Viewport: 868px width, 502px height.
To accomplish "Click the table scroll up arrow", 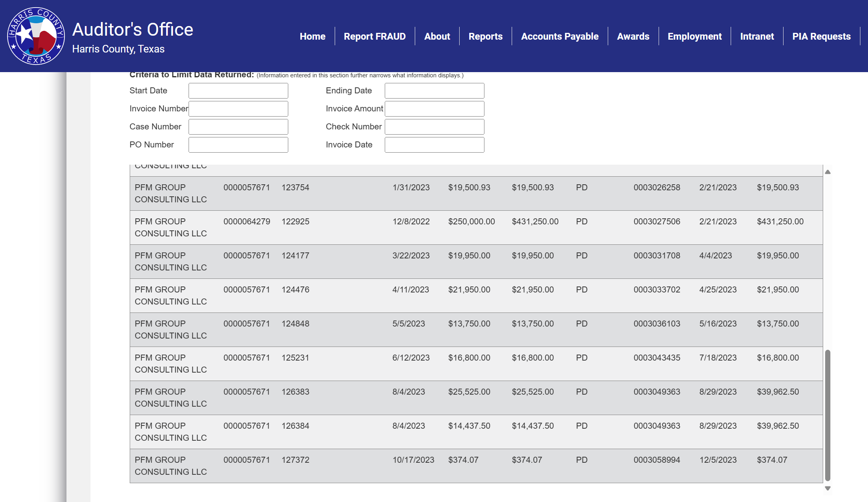I will [828, 172].
